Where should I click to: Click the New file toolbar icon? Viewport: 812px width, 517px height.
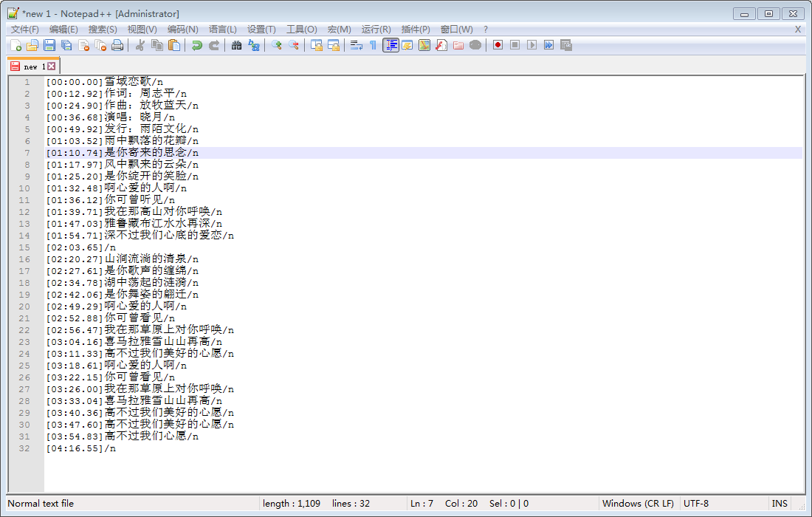pyautogui.click(x=16, y=46)
